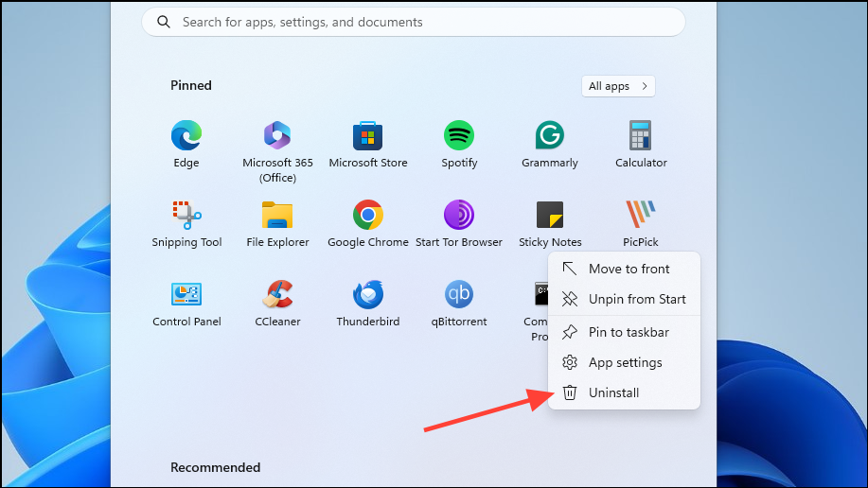
Task: Click the magnifier search icon
Action: (164, 22)
